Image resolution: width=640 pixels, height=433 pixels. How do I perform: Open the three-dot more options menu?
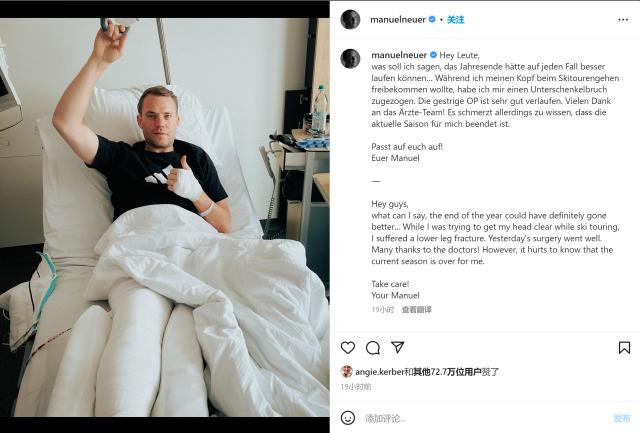click(623, 20)
